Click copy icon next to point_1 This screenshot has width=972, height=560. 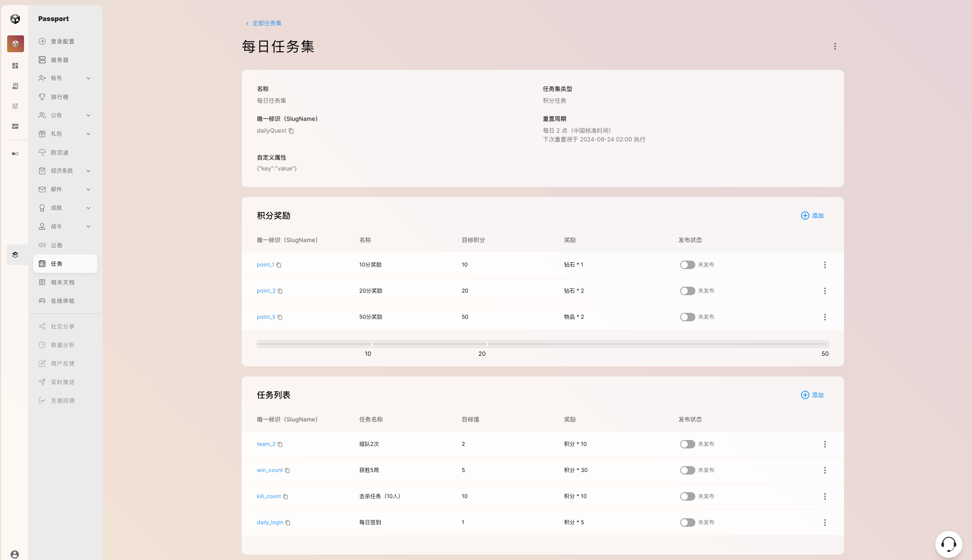click(x=279, y=265)
